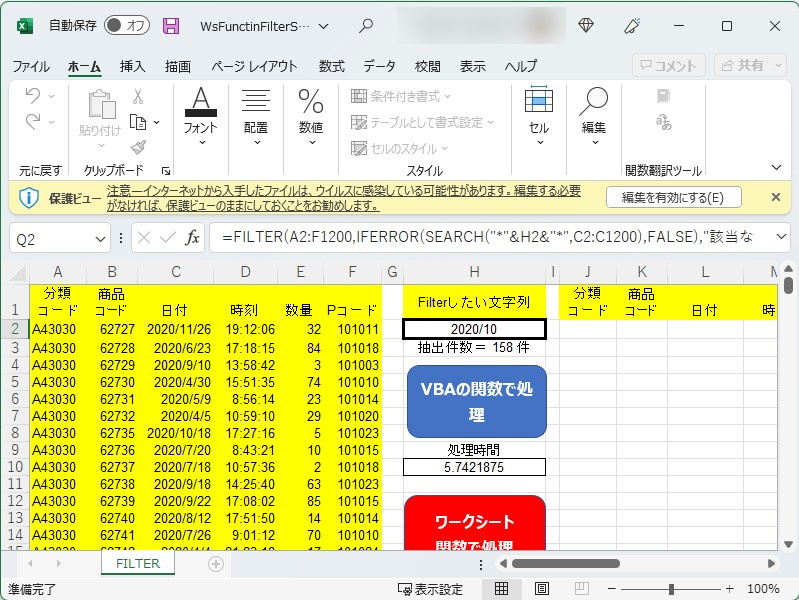
Task: Switch to Page Break Preview icon
Action: pyautogui.click(x=581, y=589)
